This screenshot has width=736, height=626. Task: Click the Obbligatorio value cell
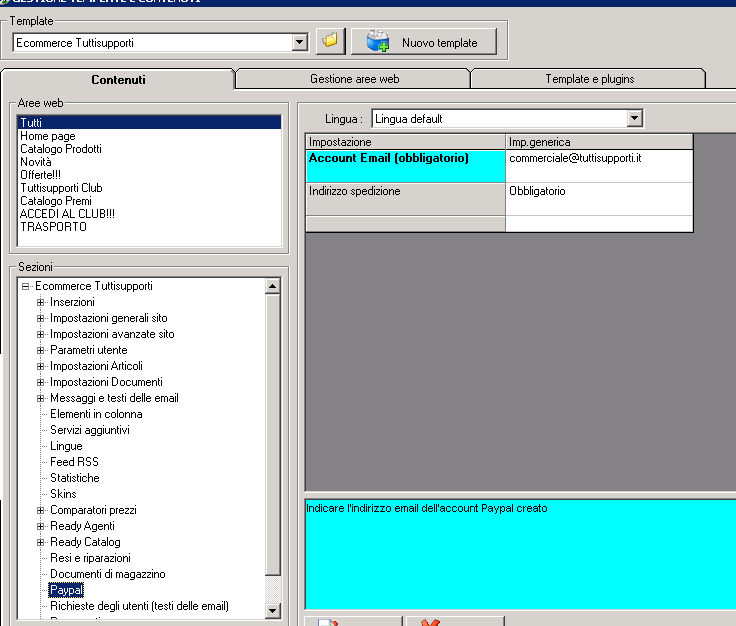click(599, 199)
